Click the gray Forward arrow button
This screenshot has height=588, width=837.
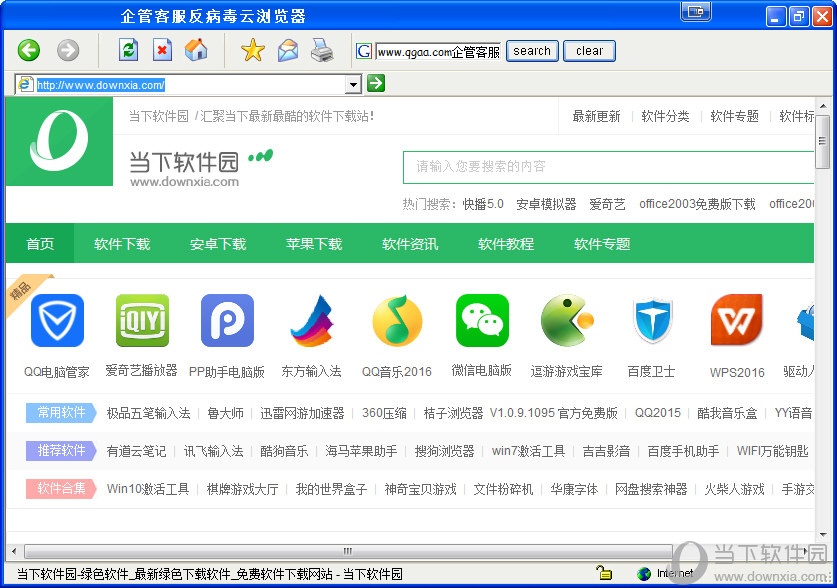pyautogui.click(x=68, y=51)
